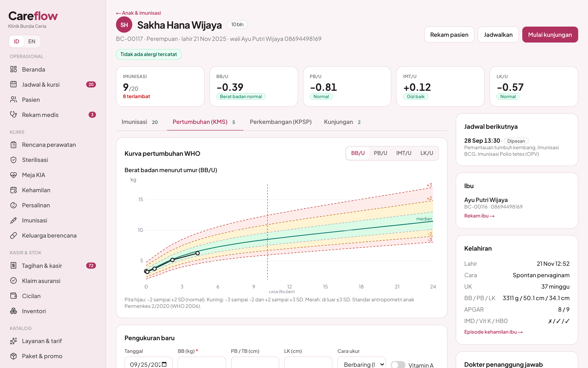Screen dimensions: 588x368
Task: Click the 'Gizi baik' status label
Action: 416,97
